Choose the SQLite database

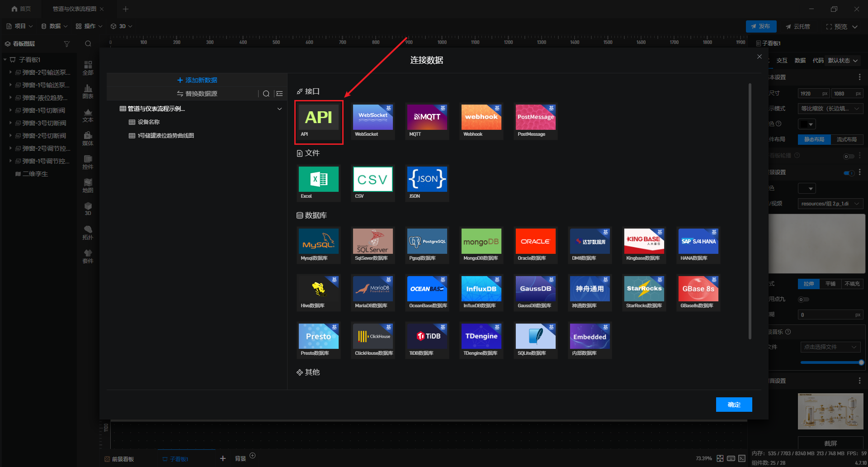(x=536, y=340)
